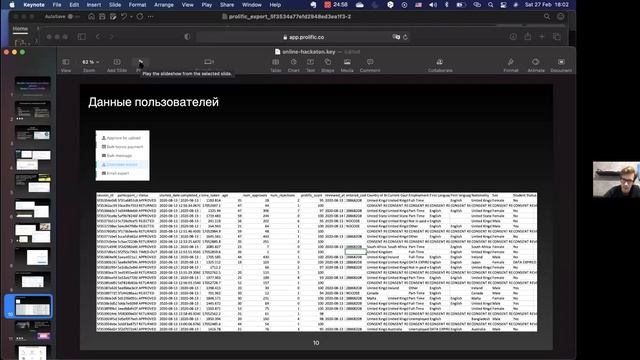Click the Bluetooth icon in menu bar
Viewport: 640px width, 360px height.
[x=447, y=5]
